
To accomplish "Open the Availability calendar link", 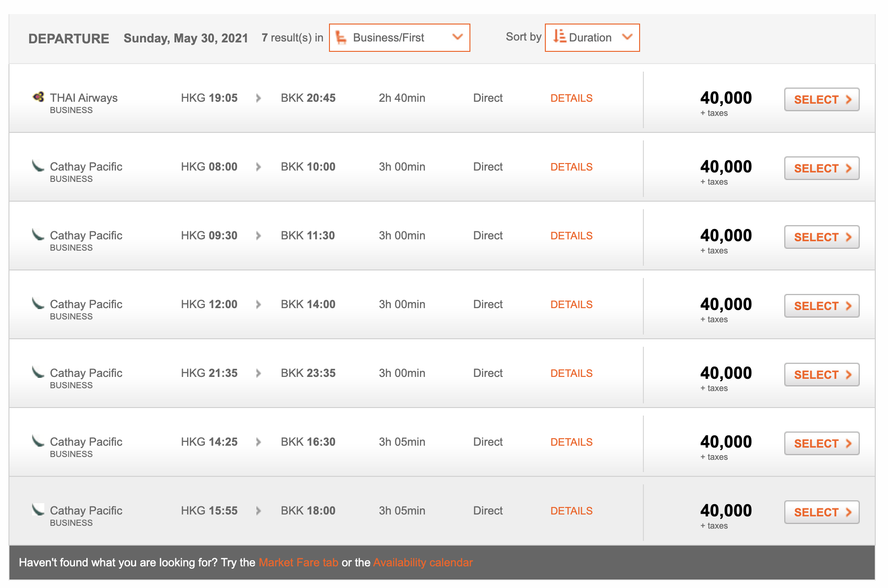I will (x=423, y=563).
